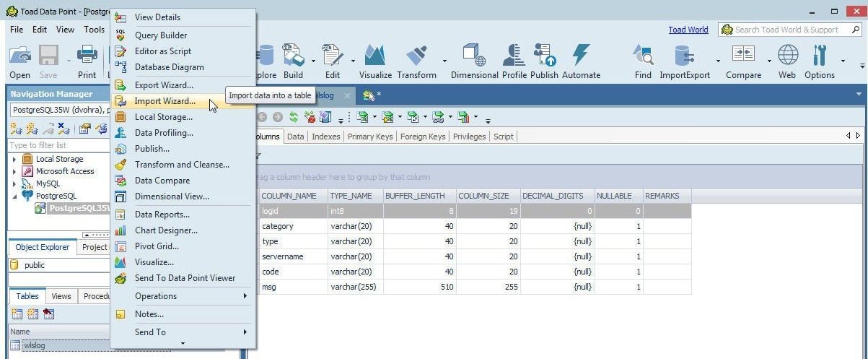This screenshot has width=868, height=359.
Task: Click the Save toolbar icon
Action: (x=48, y=61)
